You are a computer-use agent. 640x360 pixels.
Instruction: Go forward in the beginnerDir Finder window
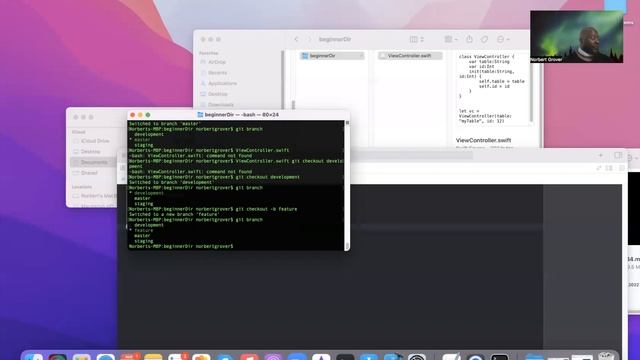pos(309,39)
